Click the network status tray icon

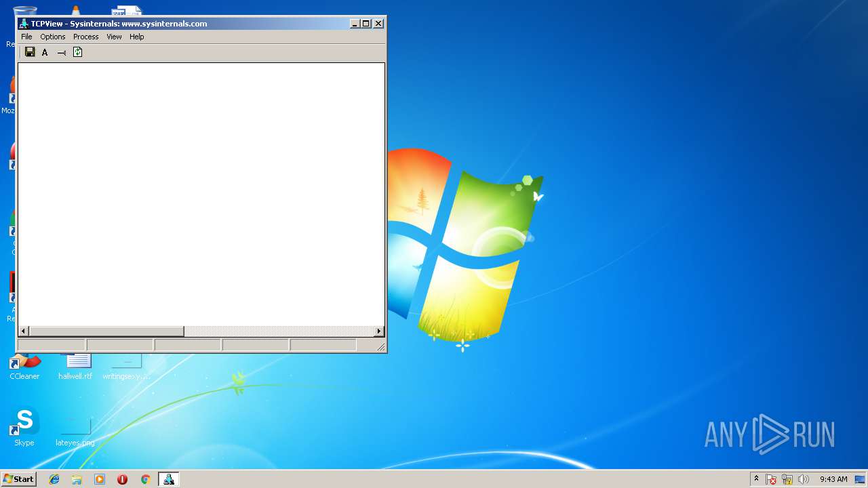click(x=787, y=479)
